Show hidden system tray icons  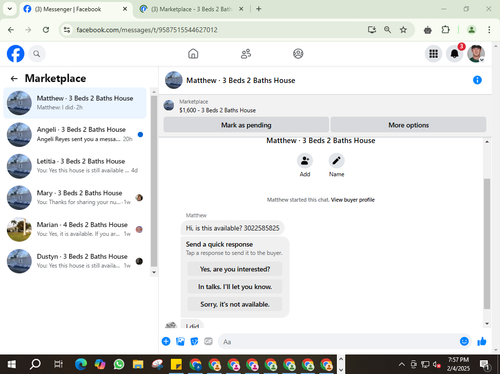pos(402,364)
